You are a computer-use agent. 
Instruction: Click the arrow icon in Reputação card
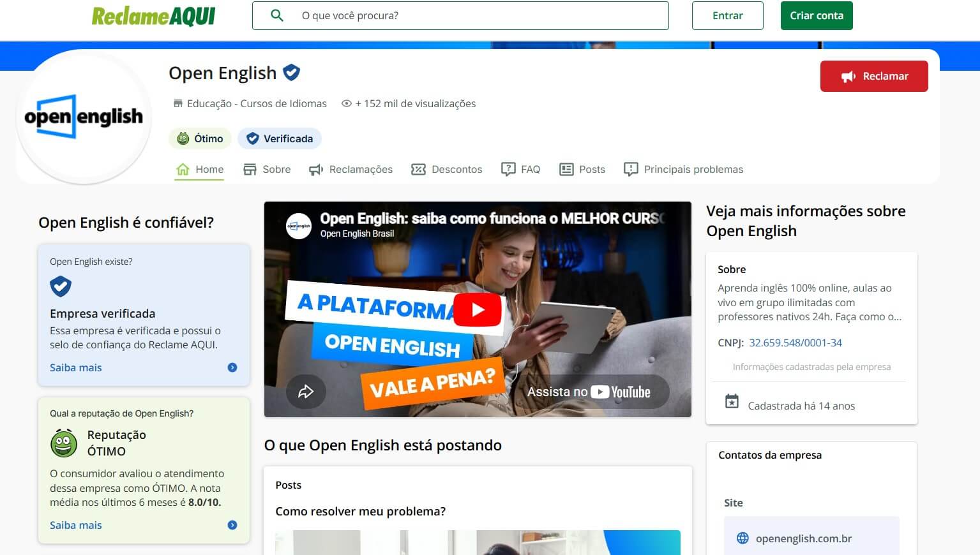[x=232, y=525]
